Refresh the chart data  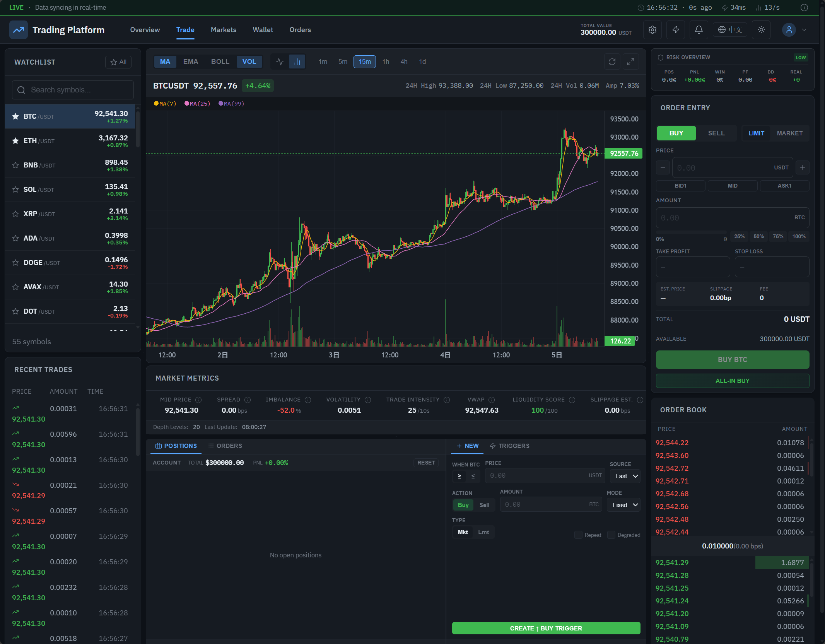click(x=612, y=62)
